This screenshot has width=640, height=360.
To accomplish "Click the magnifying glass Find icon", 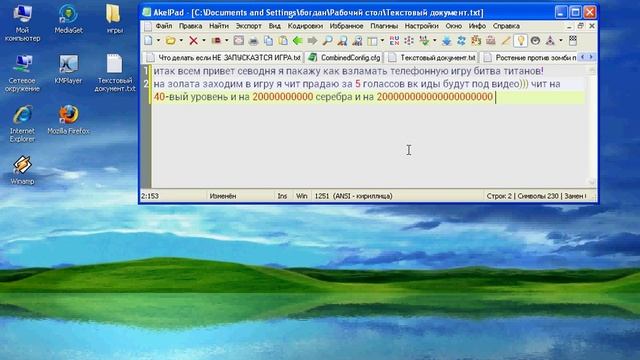I will click(327, 40).
